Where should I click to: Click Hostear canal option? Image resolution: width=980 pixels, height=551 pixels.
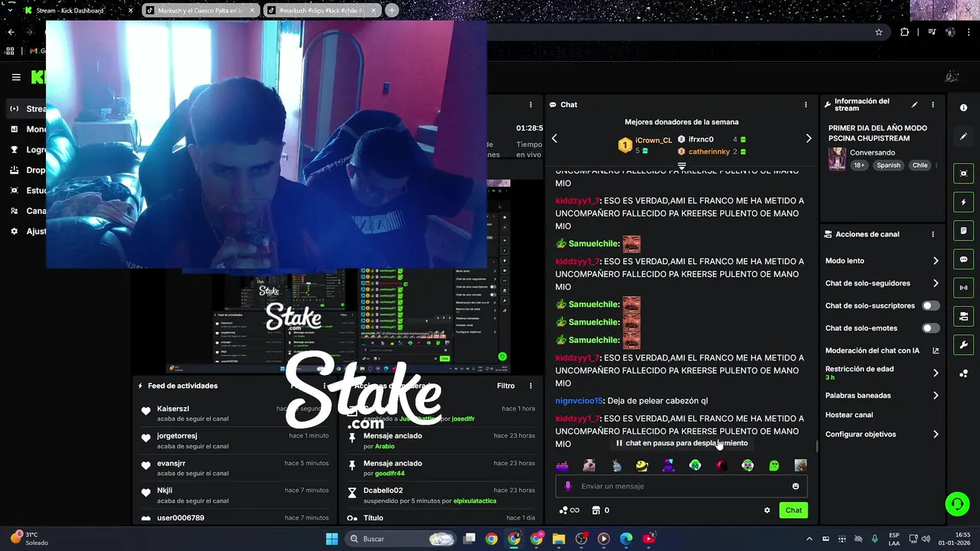[849, 415]
